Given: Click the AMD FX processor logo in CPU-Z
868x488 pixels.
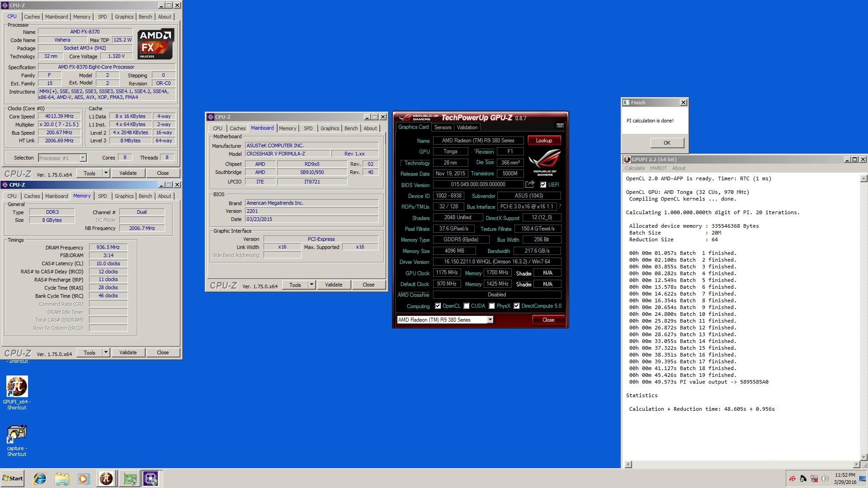Looking at the screenshot, I should click(155, 44).
